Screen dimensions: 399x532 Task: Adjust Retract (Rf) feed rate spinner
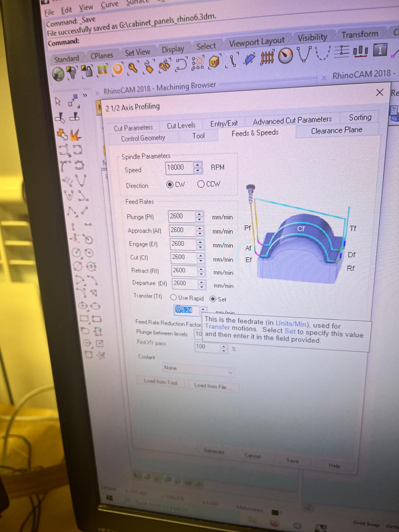tap(201, 271)
